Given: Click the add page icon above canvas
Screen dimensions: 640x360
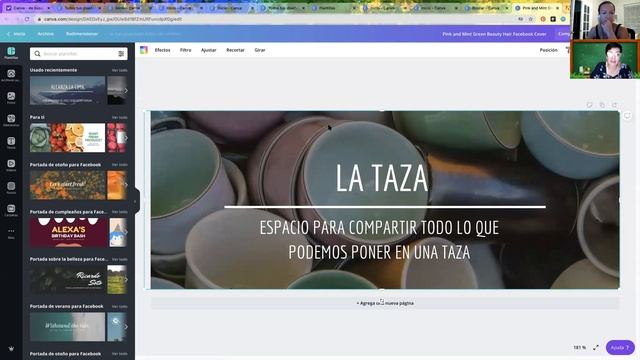Looking at the screenshot, I should coord(615,105).
